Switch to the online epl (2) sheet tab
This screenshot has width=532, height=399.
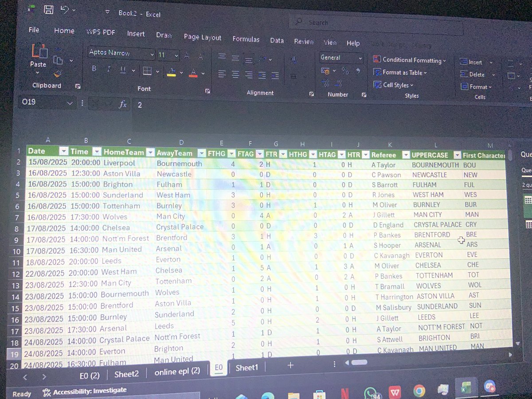coord(177,372)
